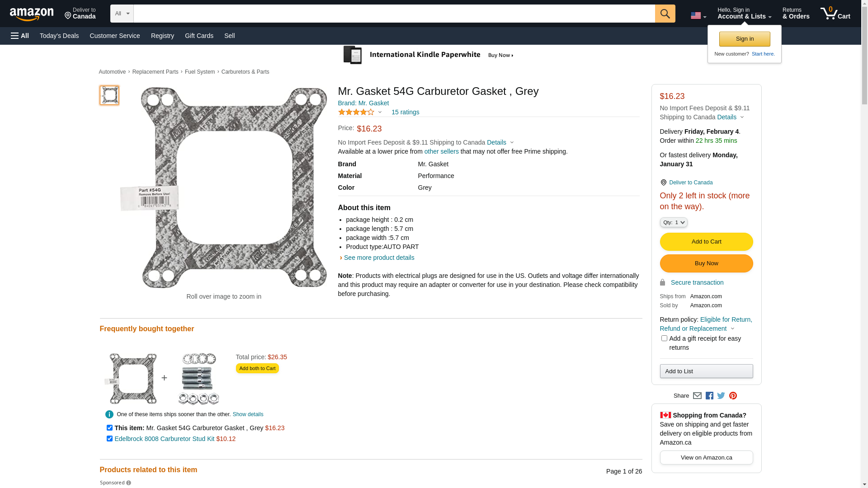This screenshot has height=488, width=868.
Task: Uncheck the Edelbrock 8008 Stud Kit item
Action: pyautogui.click(x=109, y=439)
